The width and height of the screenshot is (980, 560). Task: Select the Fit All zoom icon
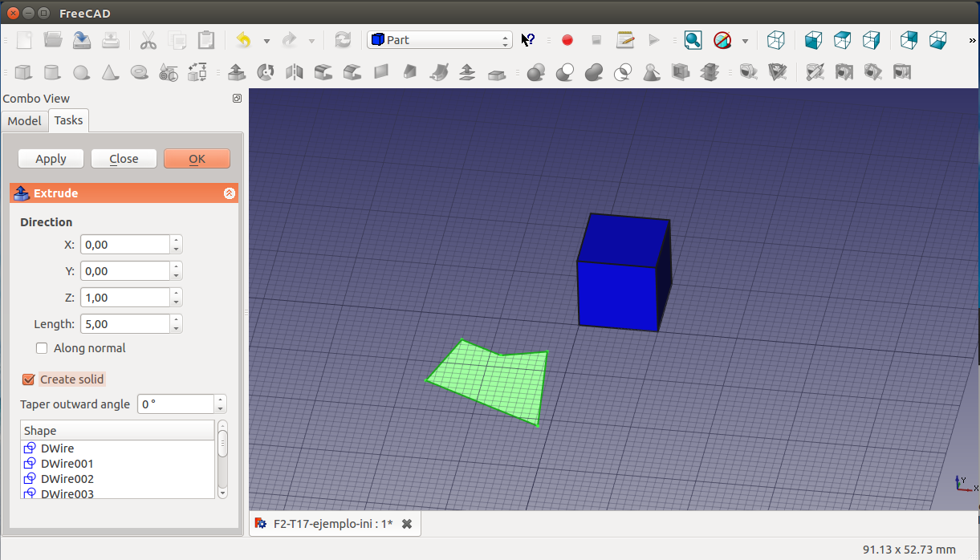pos(693,40)
